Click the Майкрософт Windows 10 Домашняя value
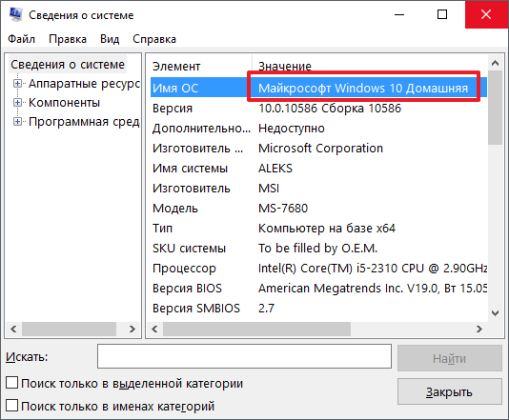The height and width of the screenshot is (420, 509). pyautogui.click(x=363, y=88)
